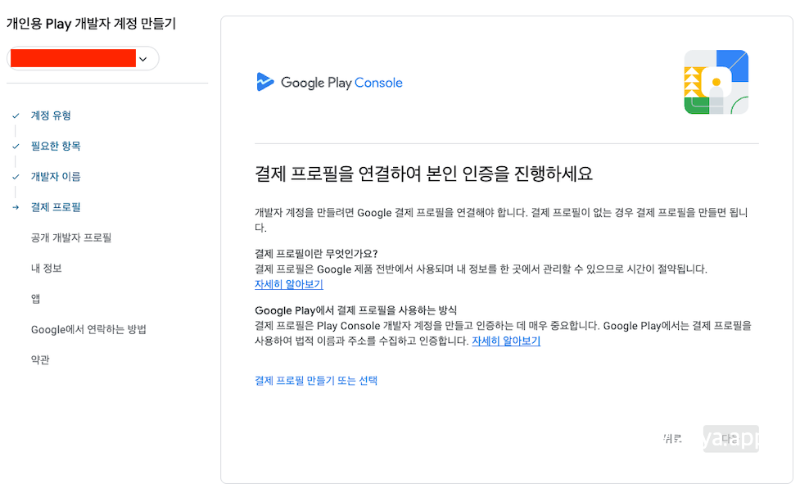Click the checkmark icon next to 개발자 이름
The image size is (800, 491).
pyautogui.click(x=16, y=177)
